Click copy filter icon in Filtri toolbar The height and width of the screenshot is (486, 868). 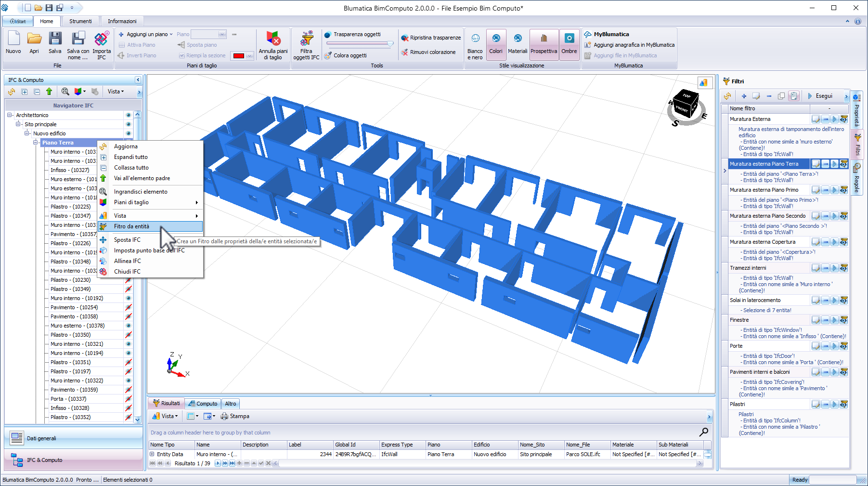click(781, 96)
